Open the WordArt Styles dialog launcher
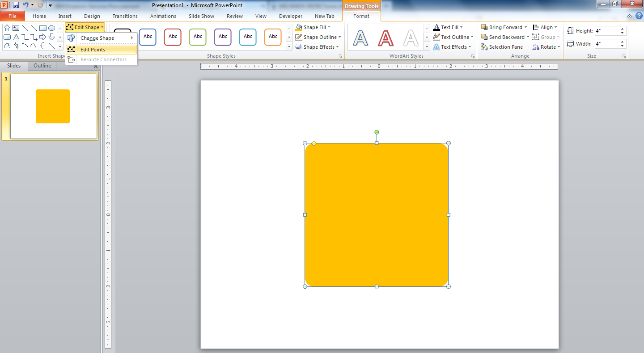 [x=473, y=56]
